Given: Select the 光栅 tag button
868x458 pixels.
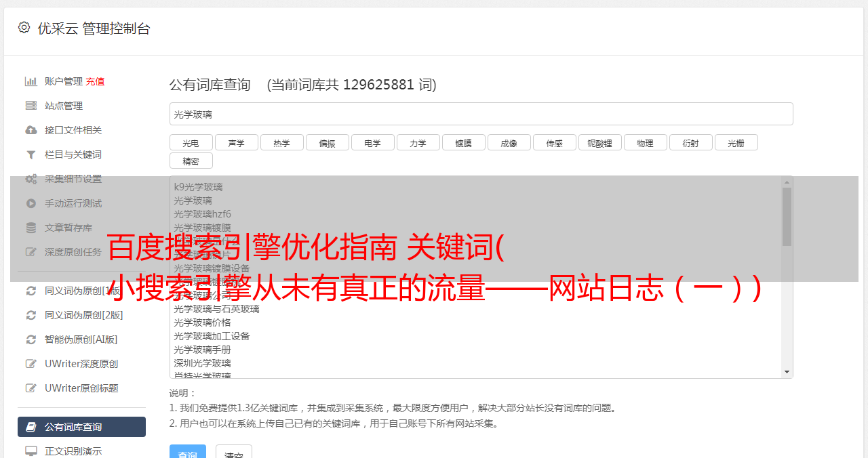Looking at the screenshot, I should pos(736,142).
